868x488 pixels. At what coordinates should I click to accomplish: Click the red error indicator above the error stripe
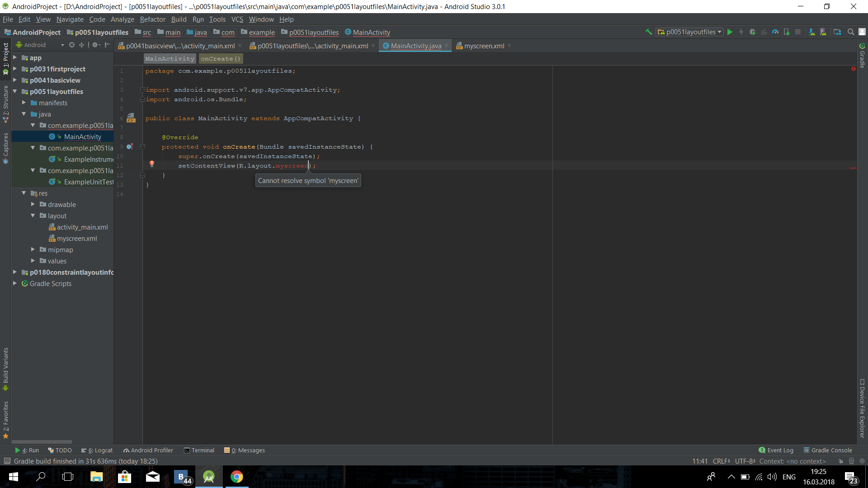click(x=854, y=69)
